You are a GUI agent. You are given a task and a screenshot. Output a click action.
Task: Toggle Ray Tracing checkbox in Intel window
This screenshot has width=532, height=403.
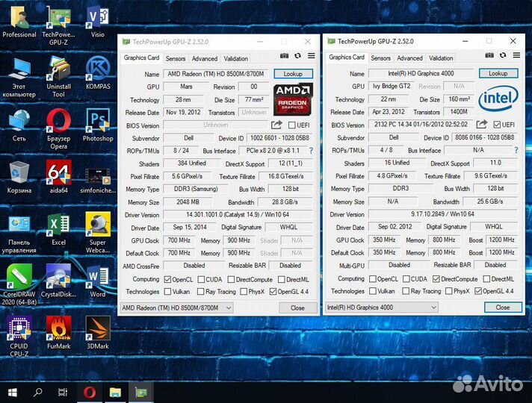tap(406, 291)
